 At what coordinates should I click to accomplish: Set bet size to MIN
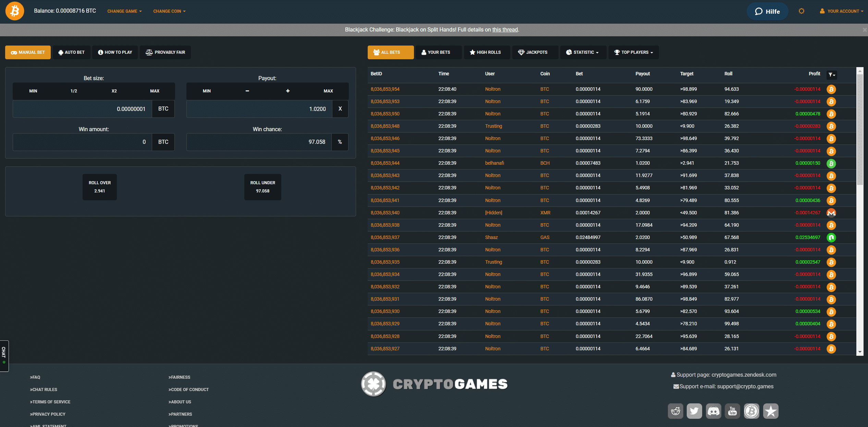33,91
